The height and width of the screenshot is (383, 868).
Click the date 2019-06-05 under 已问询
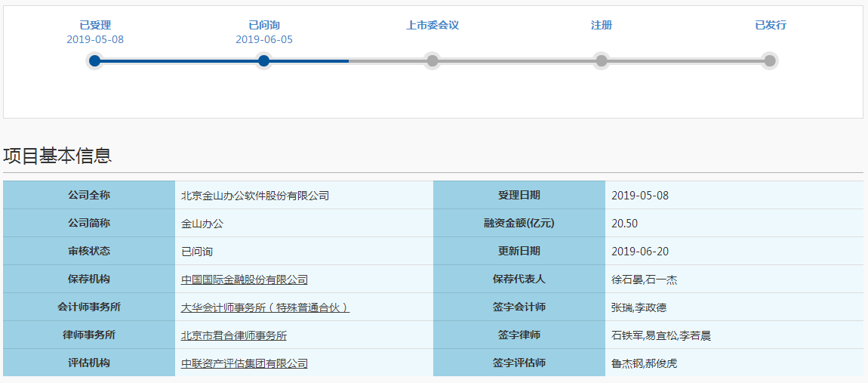click(x=264, y=39)
